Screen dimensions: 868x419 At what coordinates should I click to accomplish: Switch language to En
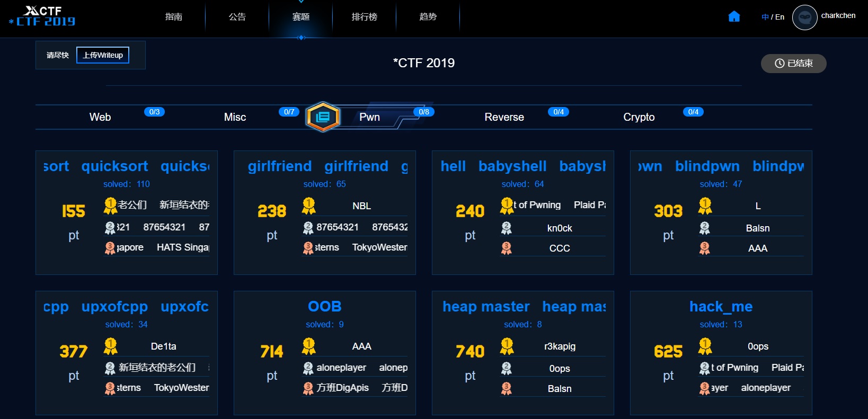(x=780, y=17)
